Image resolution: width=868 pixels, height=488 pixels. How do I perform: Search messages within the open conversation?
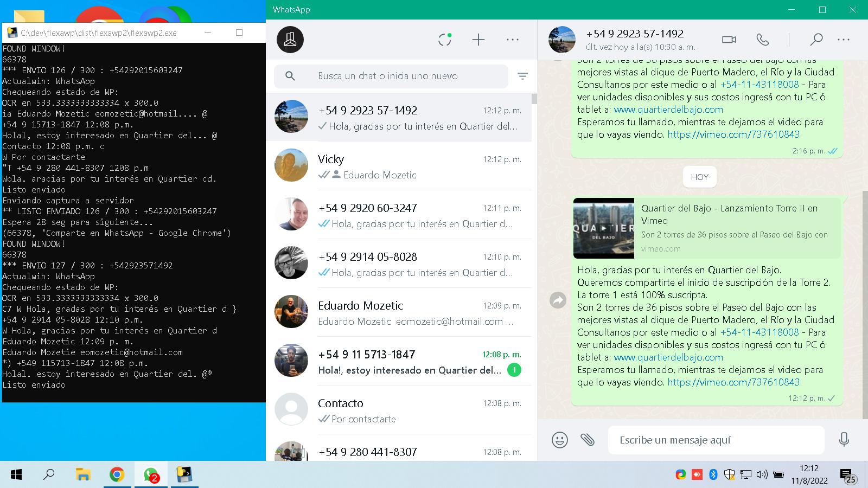click(816, 40)
